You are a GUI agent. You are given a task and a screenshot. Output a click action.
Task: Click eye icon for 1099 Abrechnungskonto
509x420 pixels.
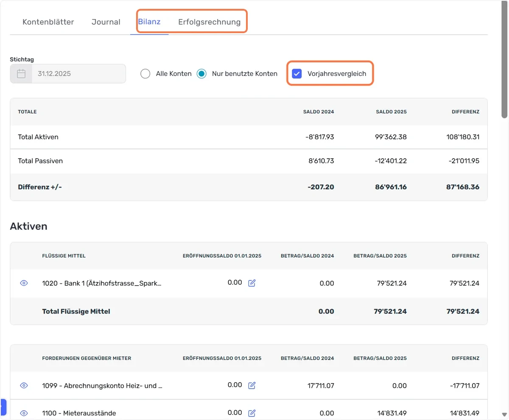[x=24, y=385]
